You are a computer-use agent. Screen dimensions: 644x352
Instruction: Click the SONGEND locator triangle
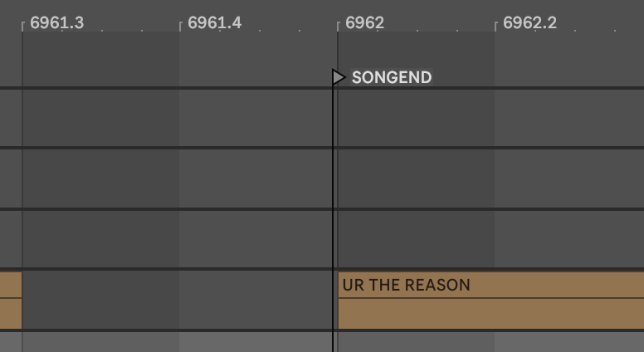click(339, 77)
